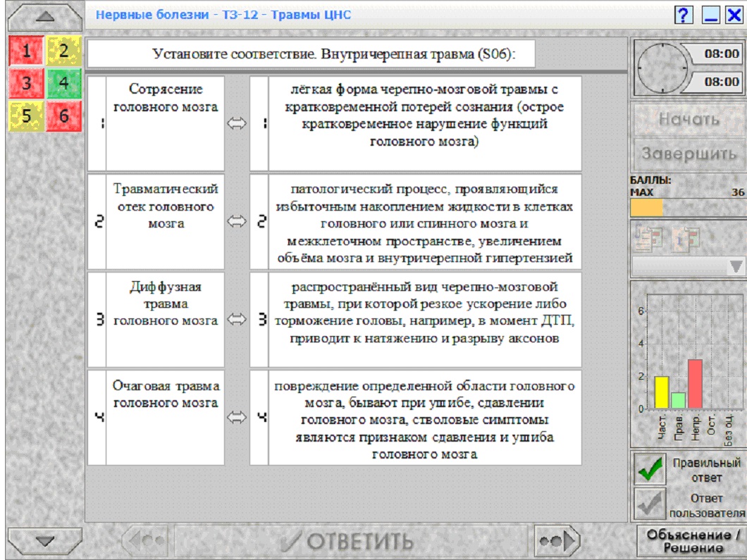Click the MAX score value 36
This screenshot has height=560, width=747.
click(737, 192)
